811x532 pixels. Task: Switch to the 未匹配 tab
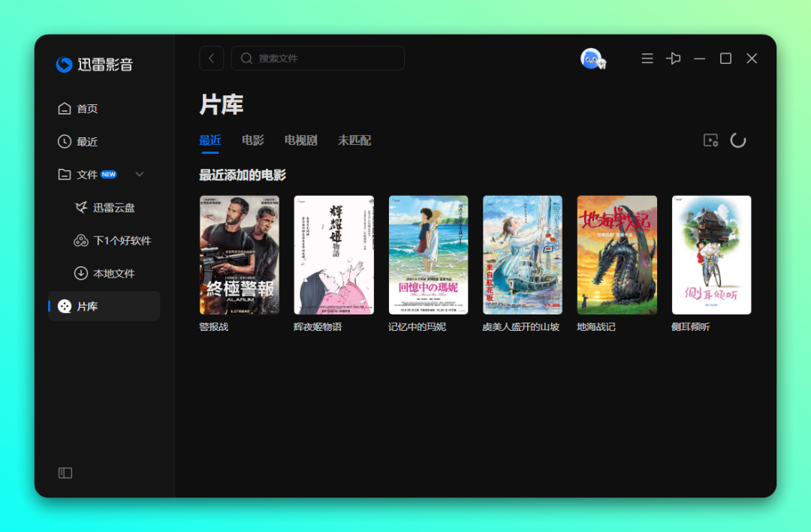pyautogui.click(x=354, y=140)
